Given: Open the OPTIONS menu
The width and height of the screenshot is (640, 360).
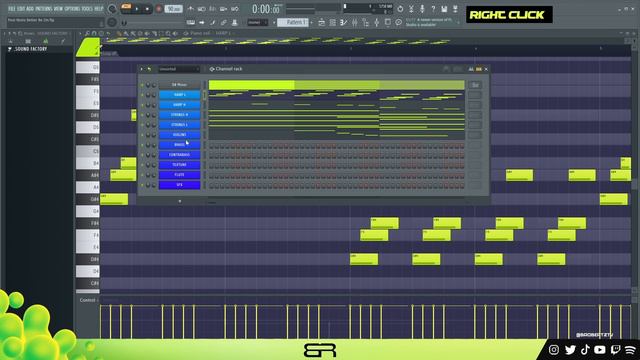Looking at the screenshot, I should (x=73, y=9).
